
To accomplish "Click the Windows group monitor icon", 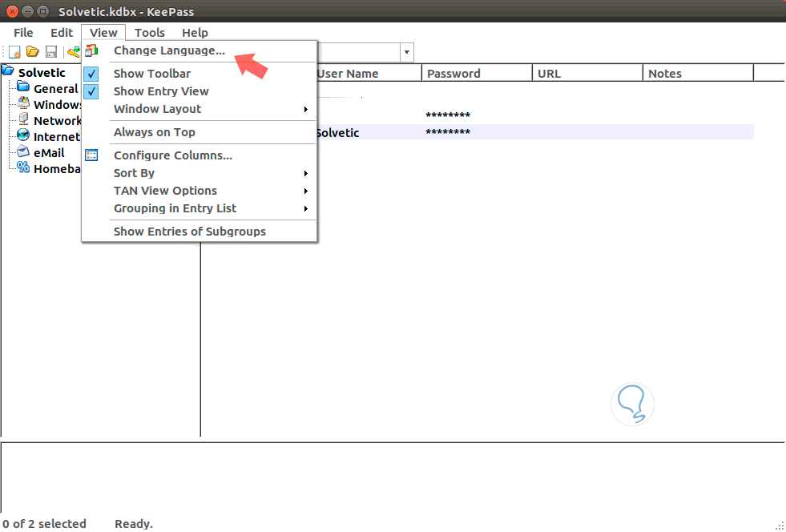I will (x=23, y=103).
